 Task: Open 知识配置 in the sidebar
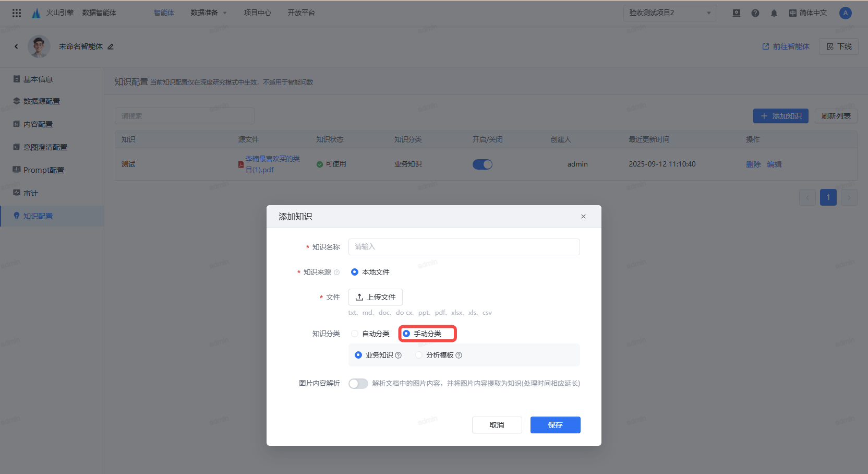pos(52,216)
